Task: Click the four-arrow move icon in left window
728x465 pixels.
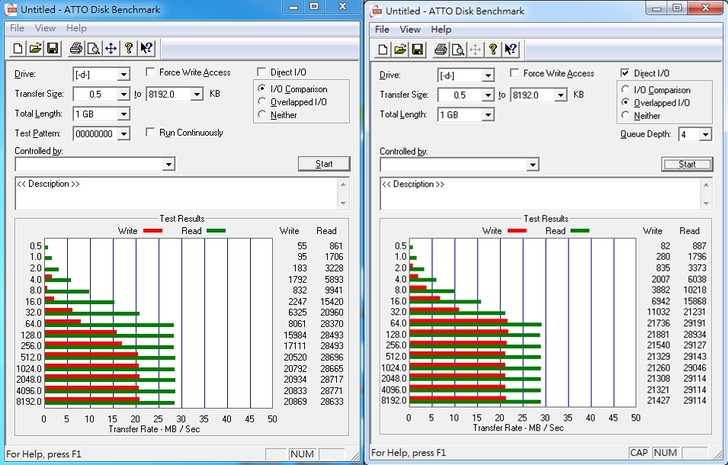Action: pyautogui.click(x=110, y=48)
